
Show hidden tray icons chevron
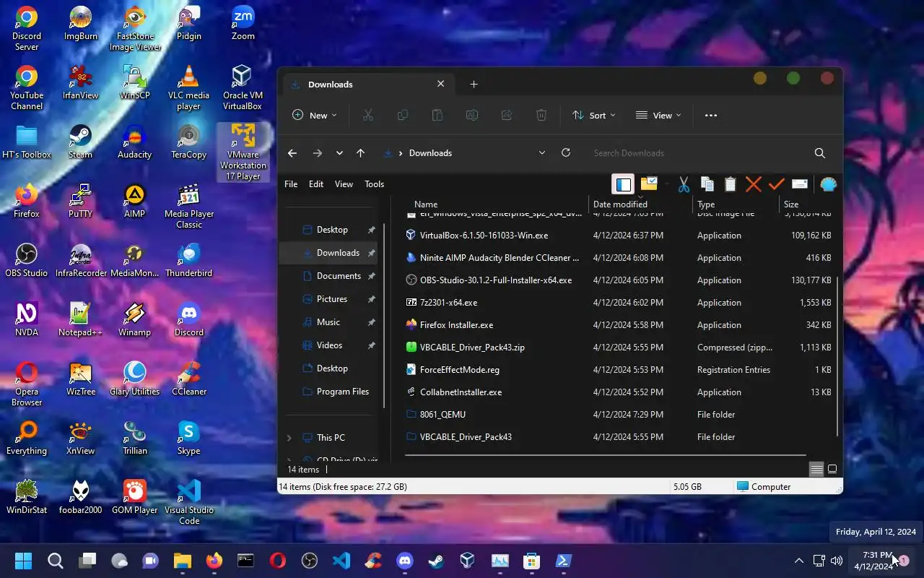tap(798, 561)
